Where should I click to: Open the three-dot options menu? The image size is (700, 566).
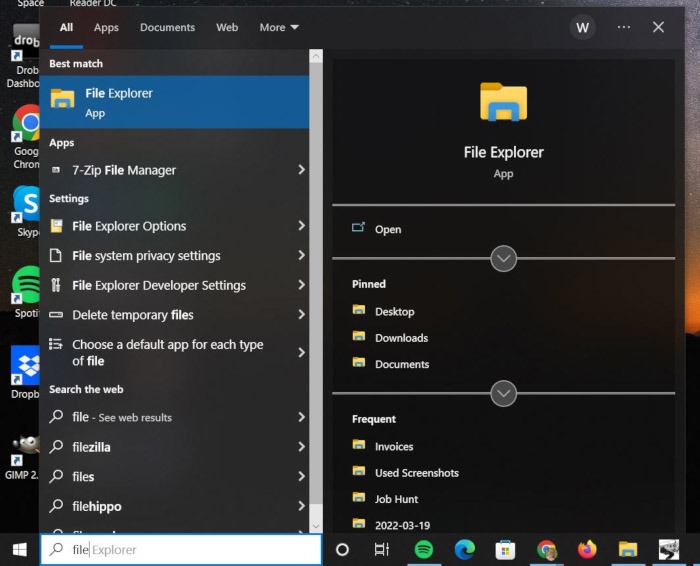point(624,27)
